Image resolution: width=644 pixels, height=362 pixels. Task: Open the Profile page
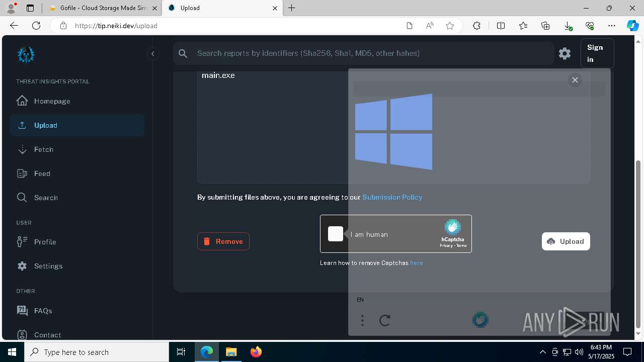point(77,242)
